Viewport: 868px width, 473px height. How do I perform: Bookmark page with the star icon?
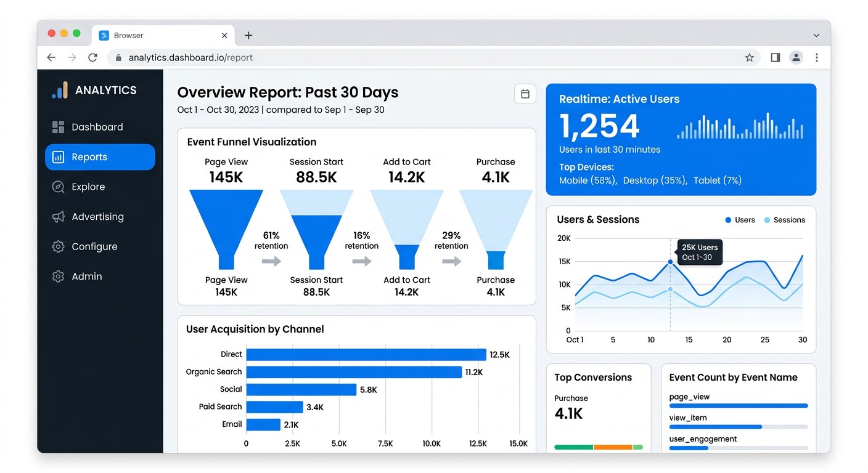point(750,57)
